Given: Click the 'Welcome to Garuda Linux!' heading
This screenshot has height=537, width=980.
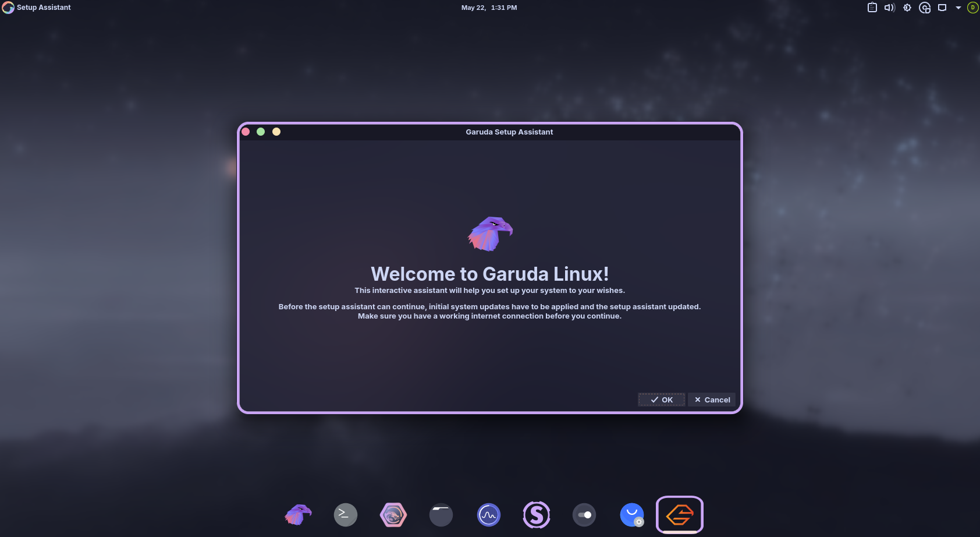Looking at the screenshot, I should click(490, 274).
